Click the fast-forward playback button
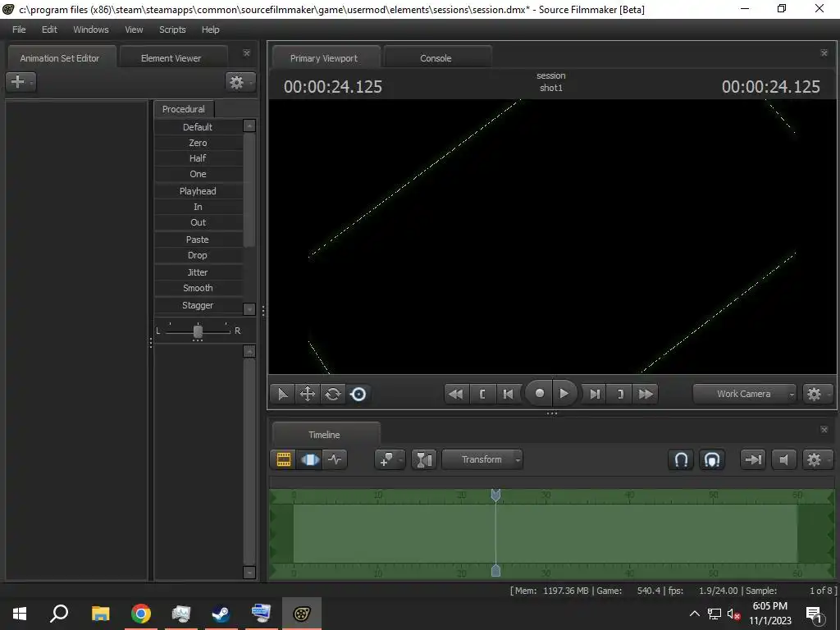 pos(646,395)
